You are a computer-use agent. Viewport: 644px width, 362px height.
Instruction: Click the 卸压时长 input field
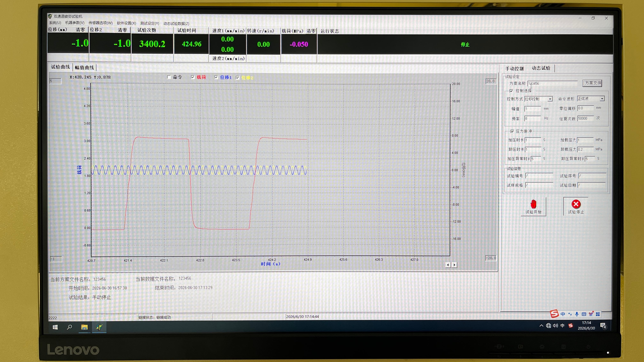[x=533, y=149]
